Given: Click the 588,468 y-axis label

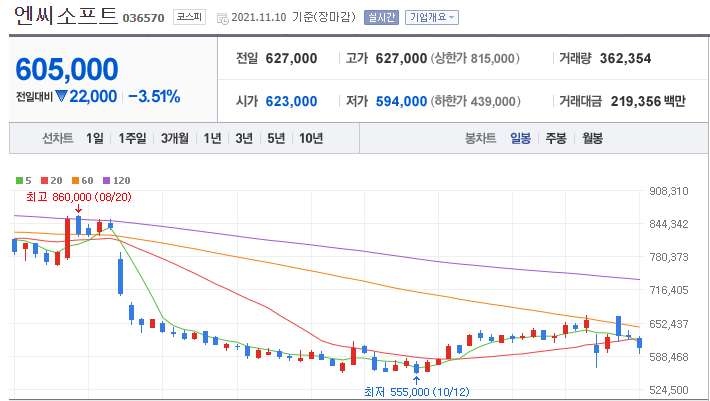Looking at the screenshot, I should (x=669, y=357).
